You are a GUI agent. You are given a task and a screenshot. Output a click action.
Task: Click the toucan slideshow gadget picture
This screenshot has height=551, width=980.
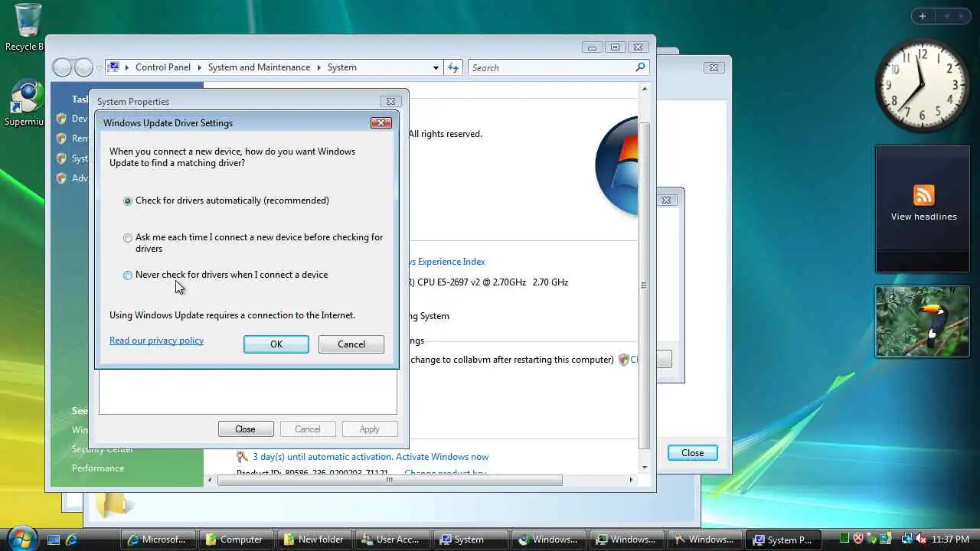[x=922, y=321]
